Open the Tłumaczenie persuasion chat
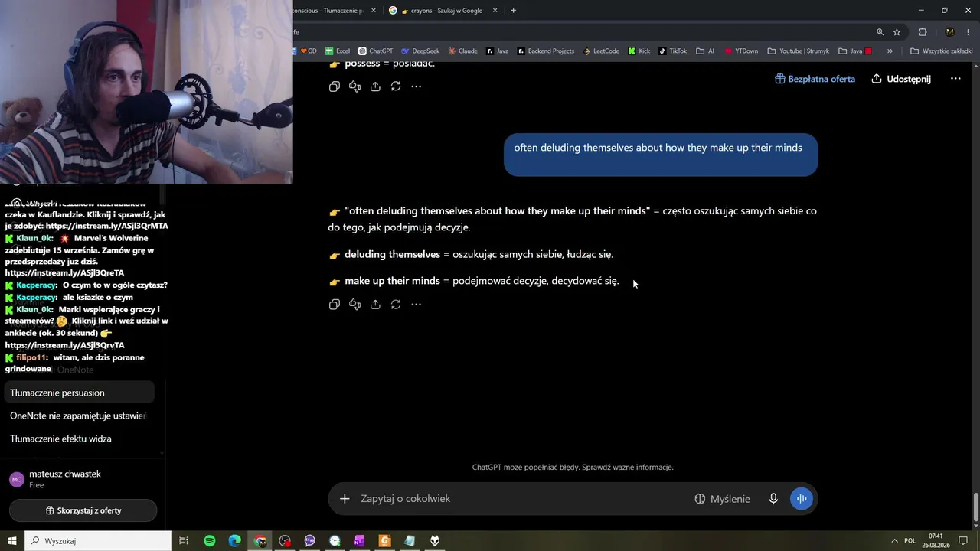This screenshot has height=551, width=980. [80, 393]
